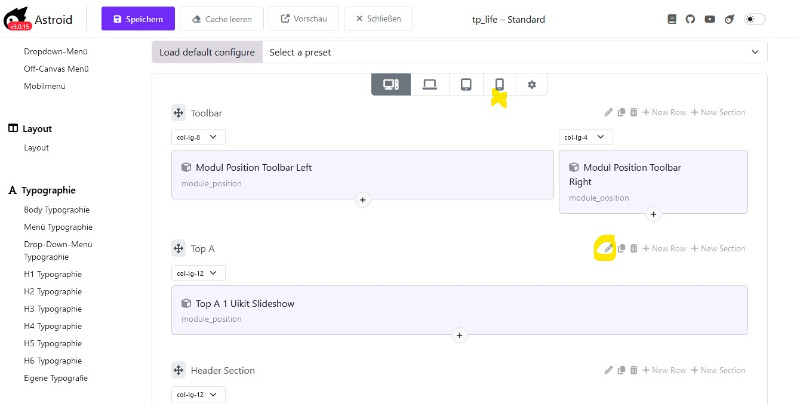Delete the Header Section
This screenshot has width=799, height=405.
[633, 370]
